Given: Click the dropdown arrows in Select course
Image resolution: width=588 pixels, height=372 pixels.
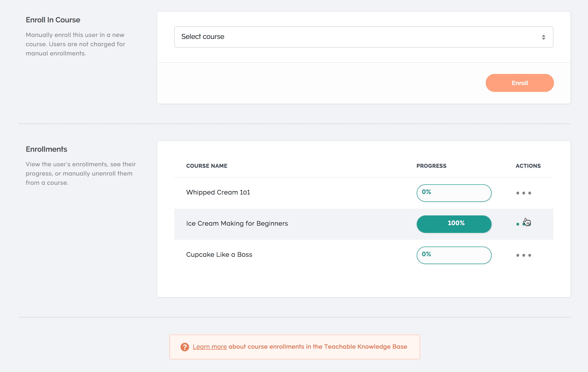Looking at the screenshot, I should click(x=543, y=37).
